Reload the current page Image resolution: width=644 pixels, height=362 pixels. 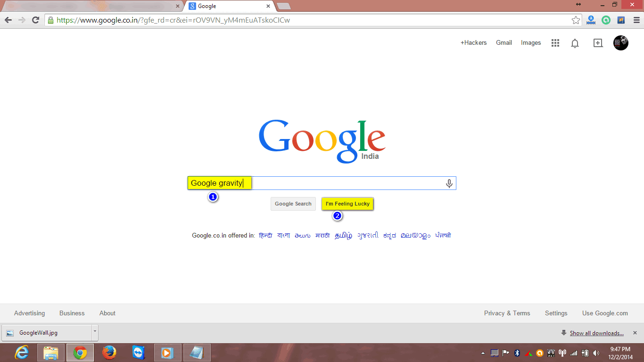(35, 20)
